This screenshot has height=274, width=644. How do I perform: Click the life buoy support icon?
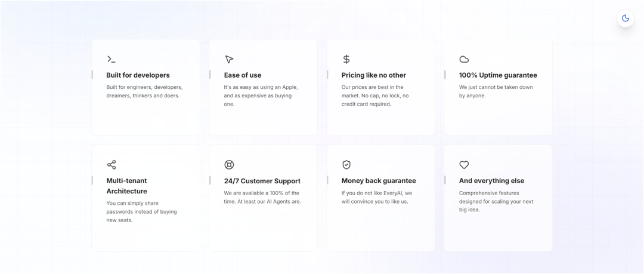coord(229,165)
